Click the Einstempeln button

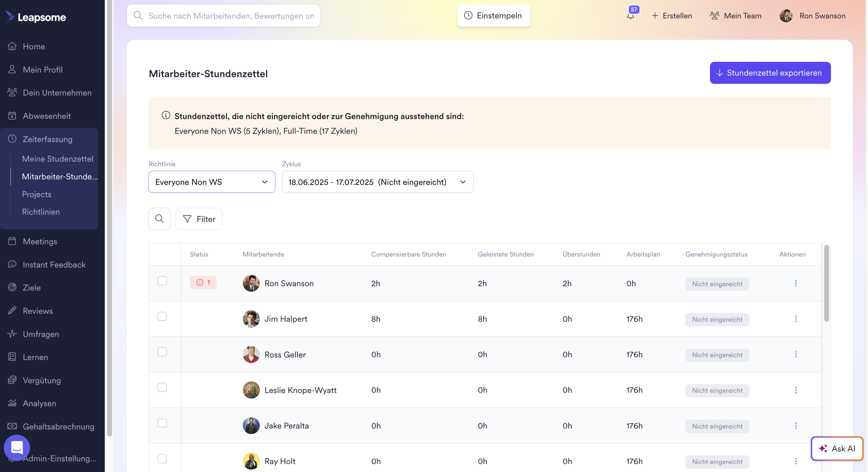point(494,16)
